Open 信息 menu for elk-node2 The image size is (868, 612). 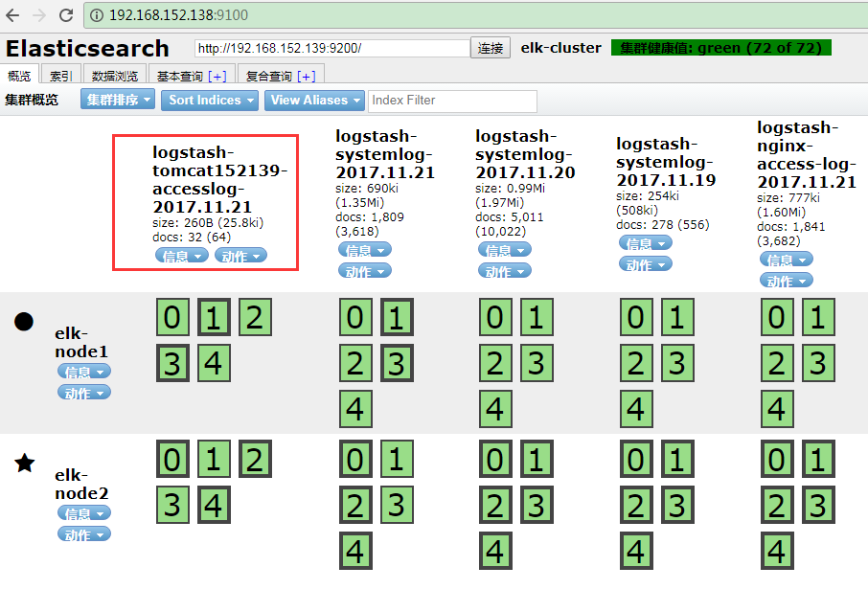pos(84,513)
